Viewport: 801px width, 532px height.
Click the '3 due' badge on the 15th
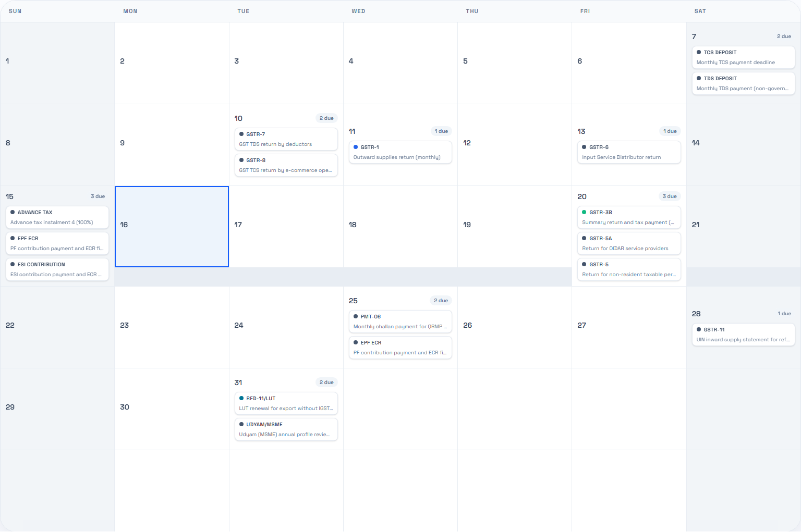(x=98, y=196)
